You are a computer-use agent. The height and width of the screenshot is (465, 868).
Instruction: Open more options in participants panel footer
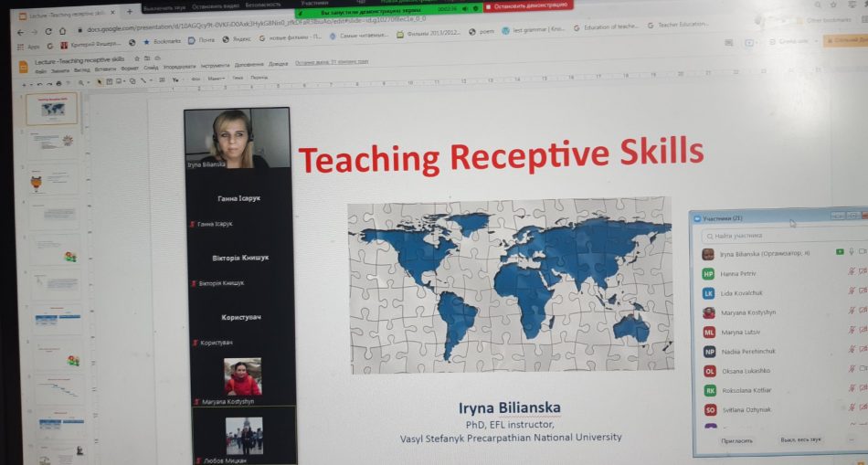pyautogui.click(x=851, y=439)
